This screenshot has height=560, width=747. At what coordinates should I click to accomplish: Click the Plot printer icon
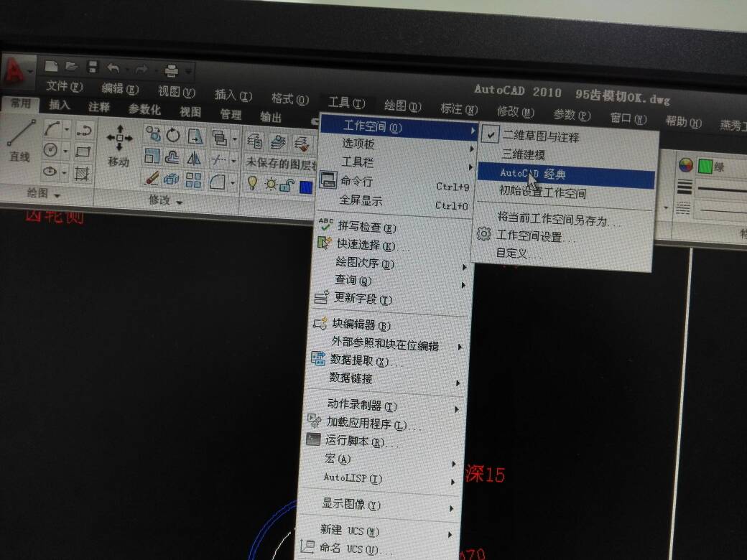[171, 71]
